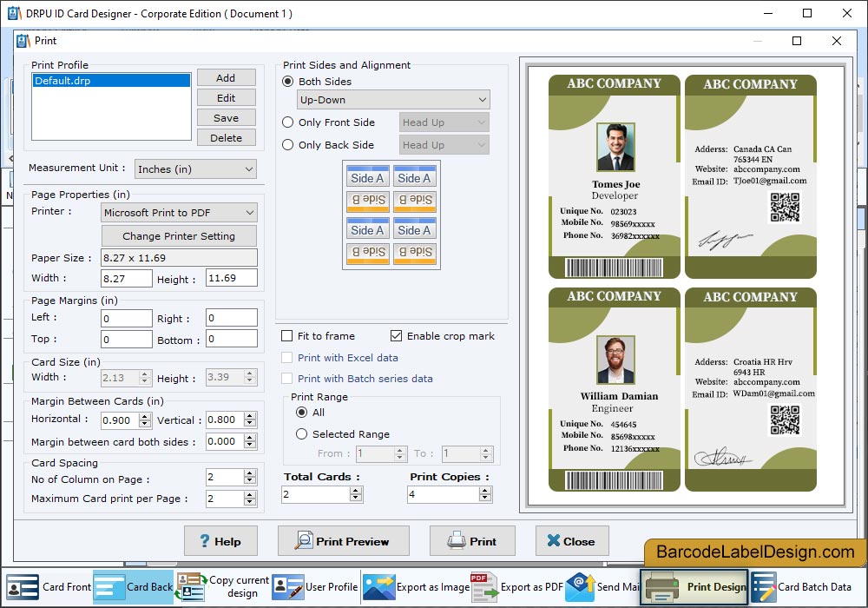Screen dimensions: 868x608
Task: Click Add to create a print profile
Action: point(226,78)
